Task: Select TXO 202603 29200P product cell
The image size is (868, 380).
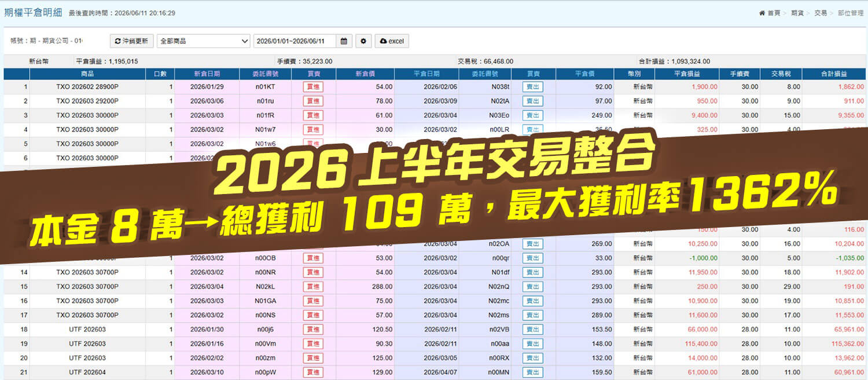Action: [87, 101]
